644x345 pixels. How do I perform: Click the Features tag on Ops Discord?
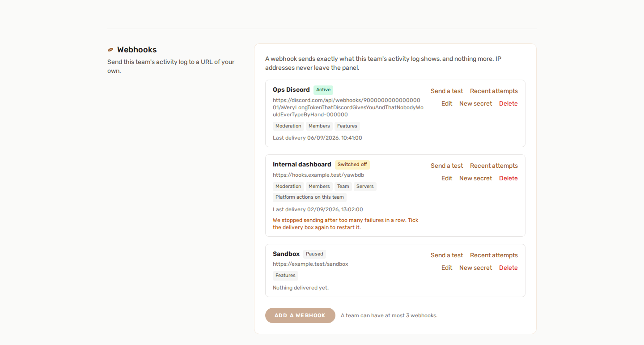[x=347, y=126]
